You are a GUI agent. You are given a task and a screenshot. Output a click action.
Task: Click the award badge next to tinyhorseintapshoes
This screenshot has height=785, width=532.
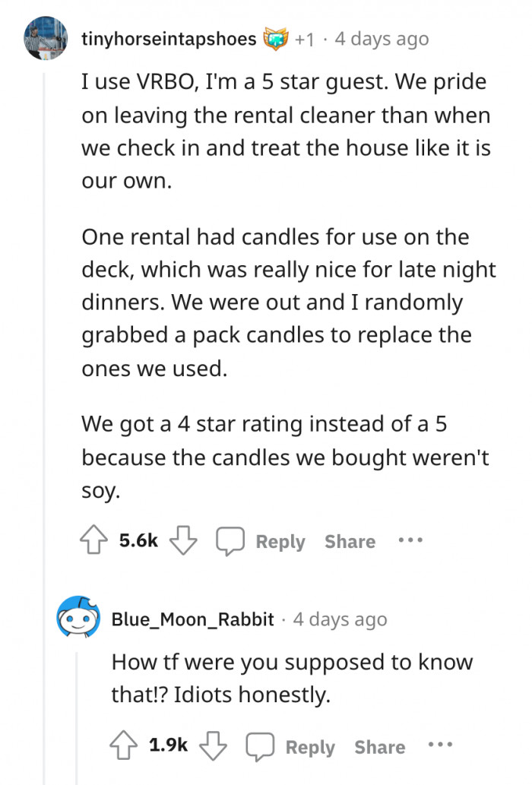point(277,38)
